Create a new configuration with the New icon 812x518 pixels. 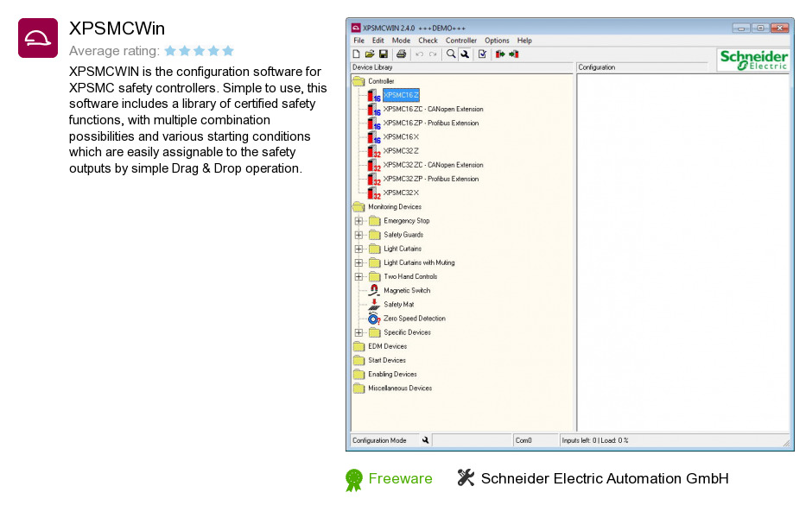click(356, 54)
